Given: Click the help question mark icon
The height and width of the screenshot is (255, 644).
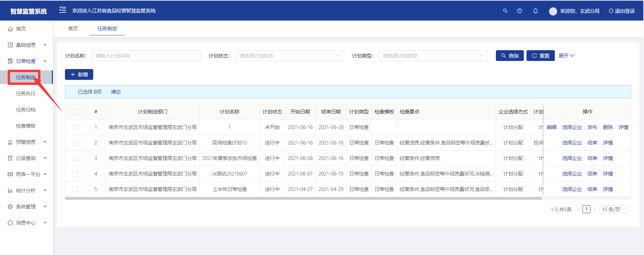Looking at the screenshot, I should [519, 11].
